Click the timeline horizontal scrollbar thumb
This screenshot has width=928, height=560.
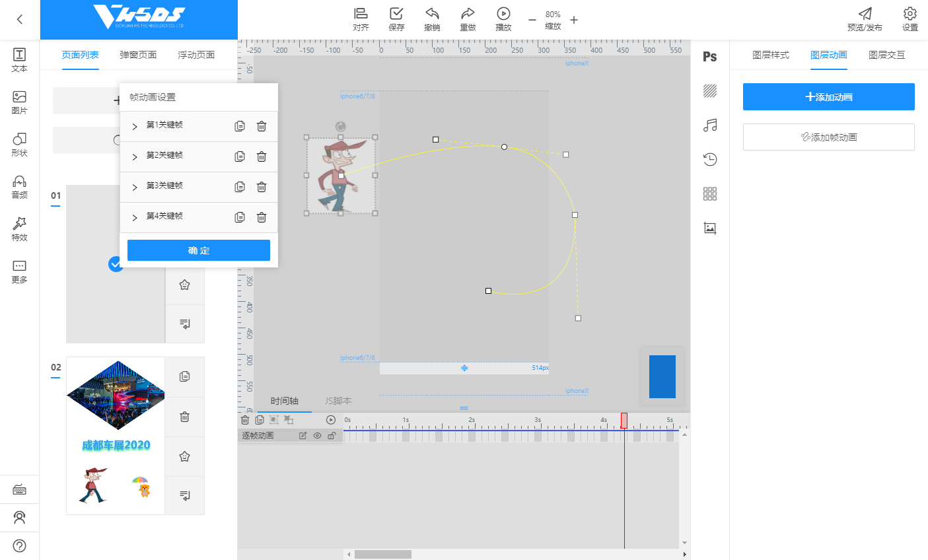coord(383,554)
